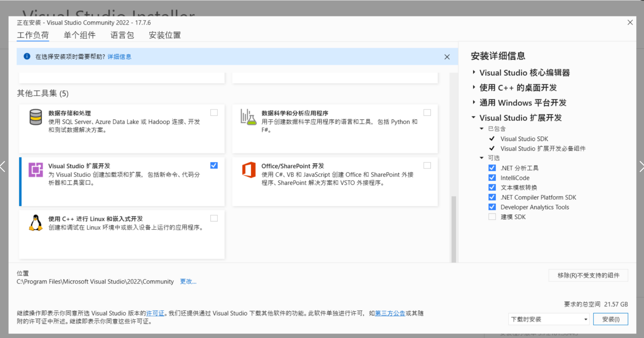Switch to the 语言包 tab
644x338 pixels.
click(x=122, y=35)
